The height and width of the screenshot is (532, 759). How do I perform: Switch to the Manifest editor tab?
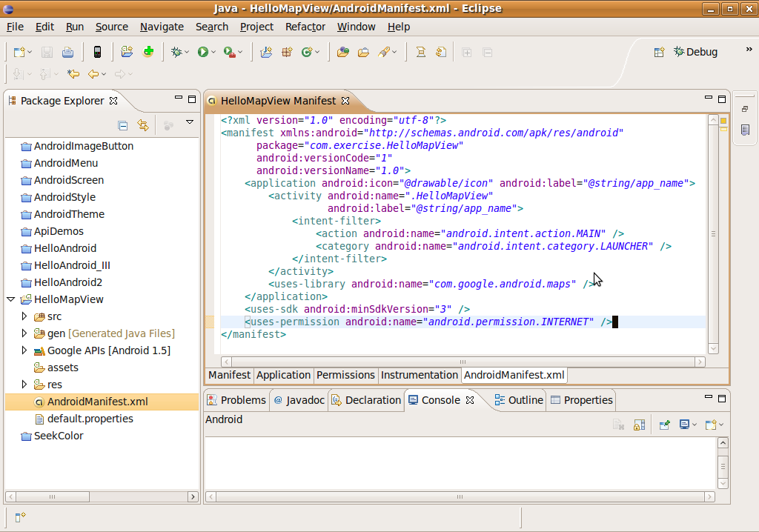pos(230,375)
